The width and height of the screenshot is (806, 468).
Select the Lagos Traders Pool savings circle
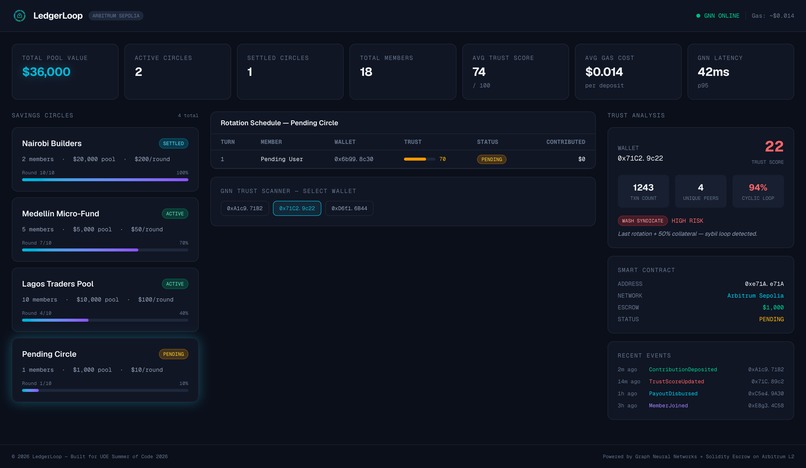(x=105, y=300)
